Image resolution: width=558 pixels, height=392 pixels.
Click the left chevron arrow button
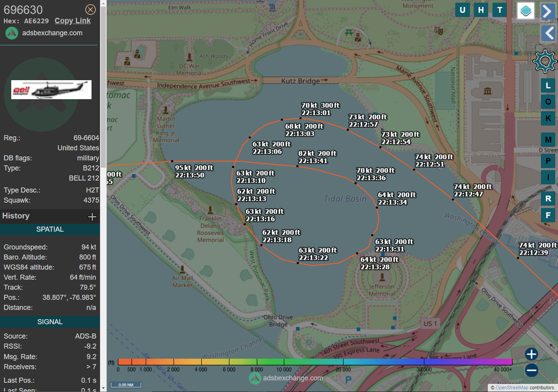click(x=548, y=33)
